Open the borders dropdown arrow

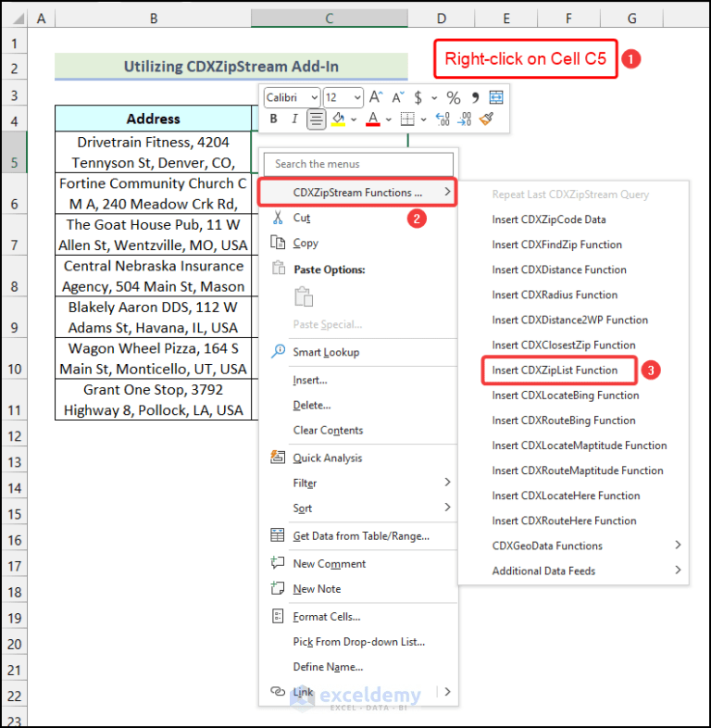click(x=423, y=119)
